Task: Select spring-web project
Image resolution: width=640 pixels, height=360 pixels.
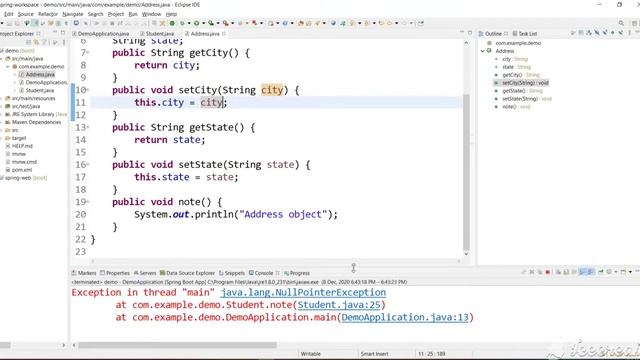Action: (x=25, y=178)
